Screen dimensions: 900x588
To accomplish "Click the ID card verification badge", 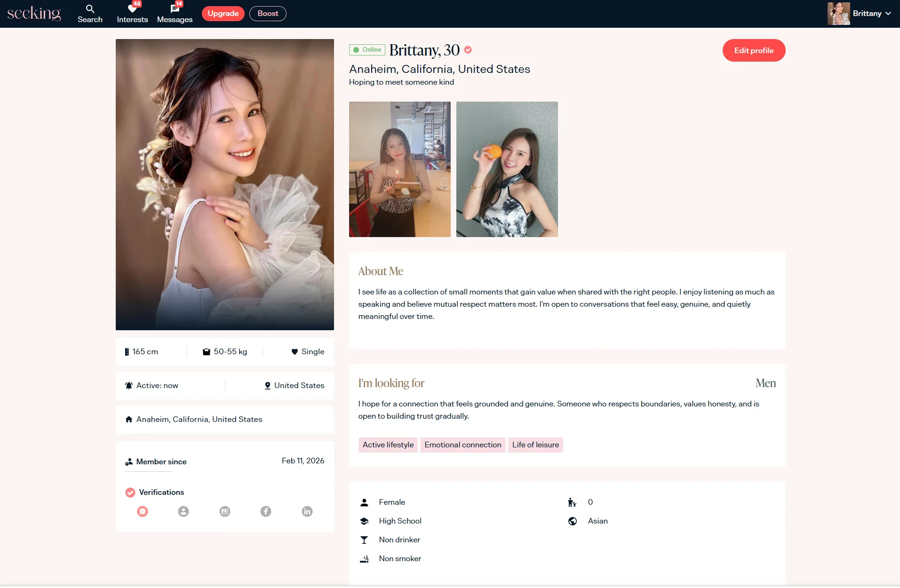I will 225,511.
